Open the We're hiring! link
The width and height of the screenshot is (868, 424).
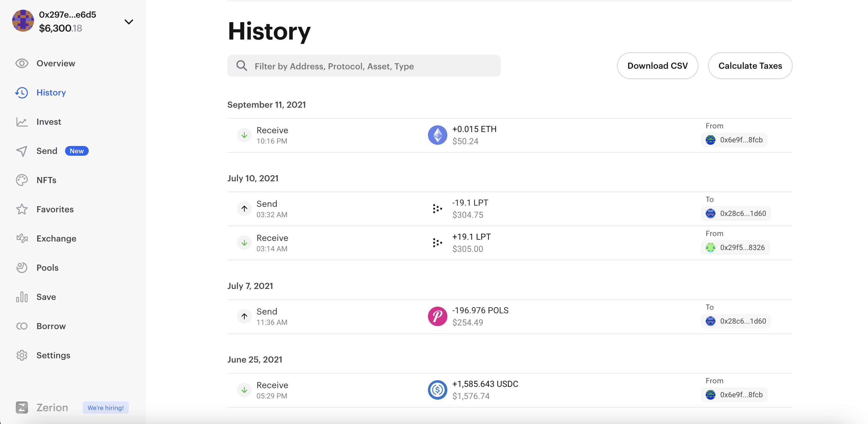[x=105, y=408]
